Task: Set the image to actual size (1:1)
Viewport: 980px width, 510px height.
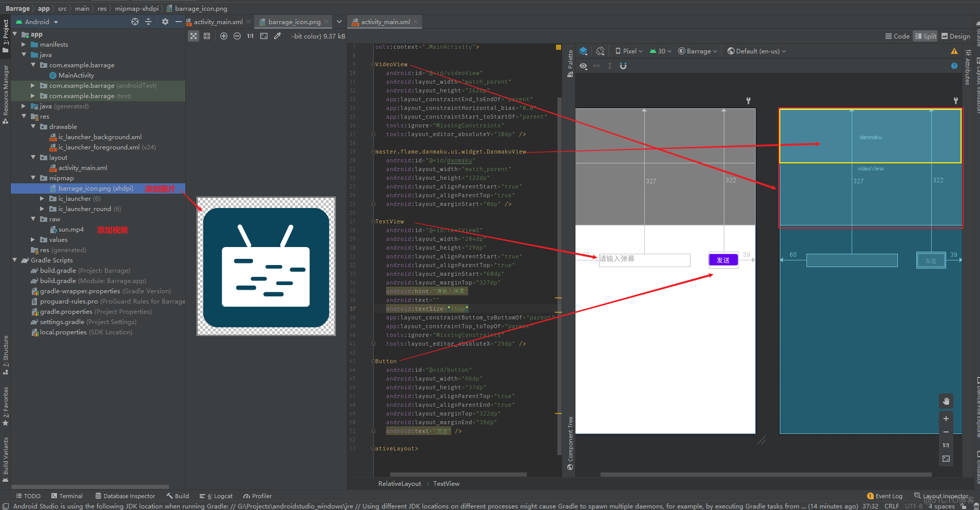Action: [251, 36]
